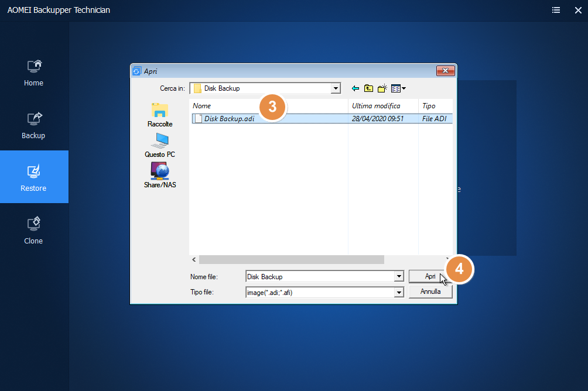Viewport: 588px width, 391px height.
Task: Create a new folder icon
Action: point(382,88)
